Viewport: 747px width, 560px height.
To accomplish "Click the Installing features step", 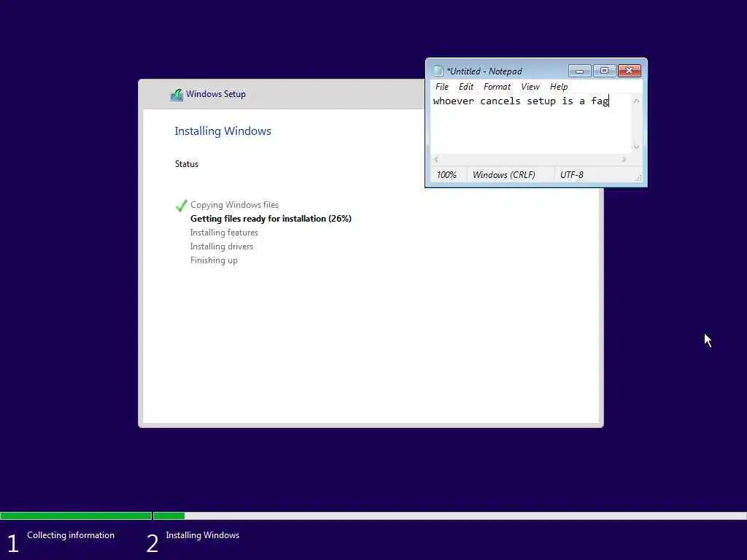I will pos(224,233).
